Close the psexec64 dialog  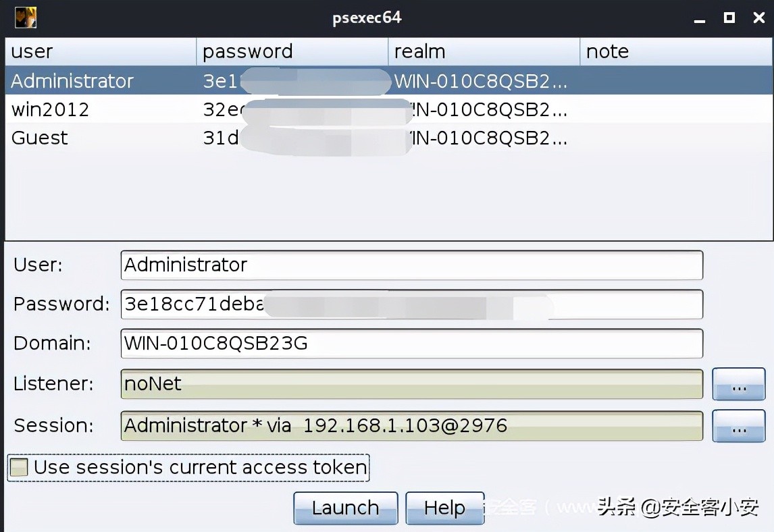coord(758,18)
